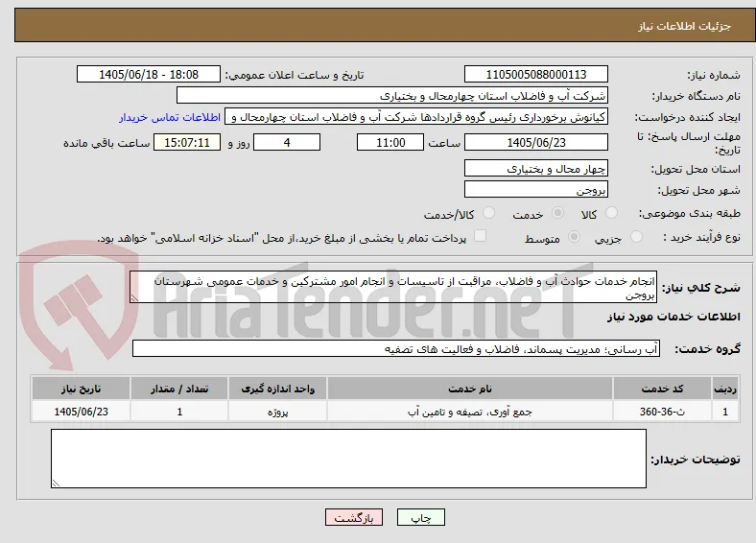Click the row number cell in the ردیف column
756x543 pixels.
point(725,412)
